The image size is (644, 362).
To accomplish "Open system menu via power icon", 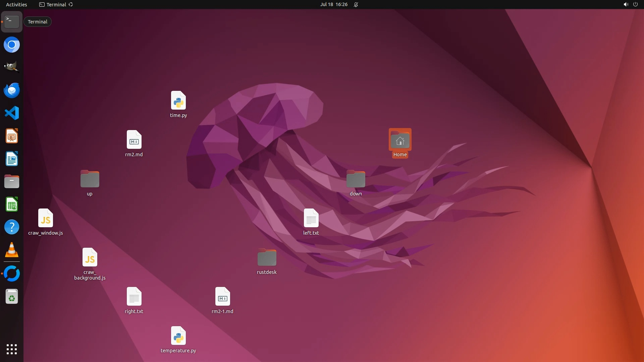I will tap(635, 4).
